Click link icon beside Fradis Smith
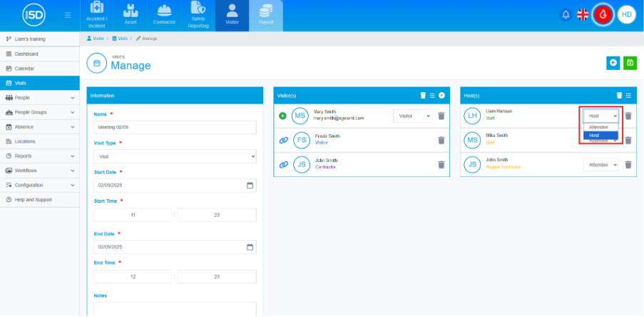 (x=283, y=140)
